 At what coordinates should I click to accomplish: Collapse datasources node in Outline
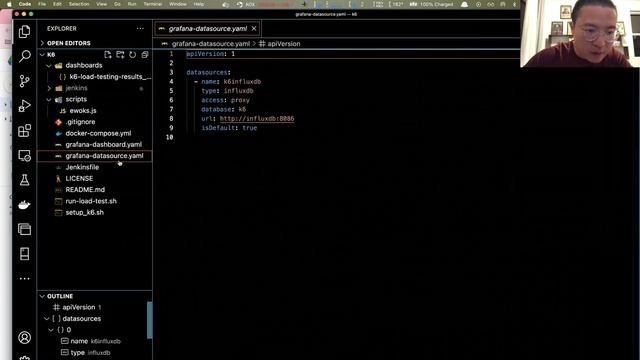point(47,319)
